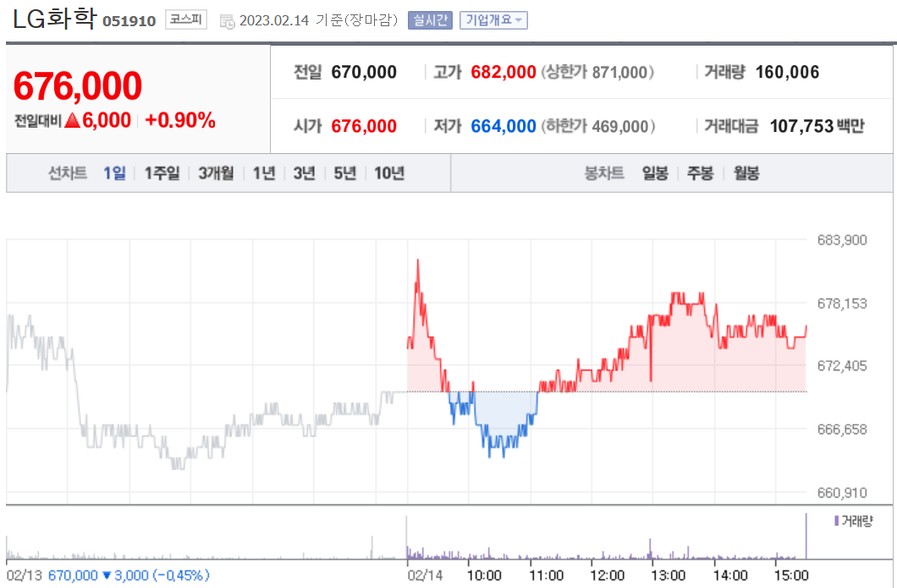Viewport: 897px width, 588px height.
Task: Select the 1일 line chart tab
Action: tap(114, 173)
